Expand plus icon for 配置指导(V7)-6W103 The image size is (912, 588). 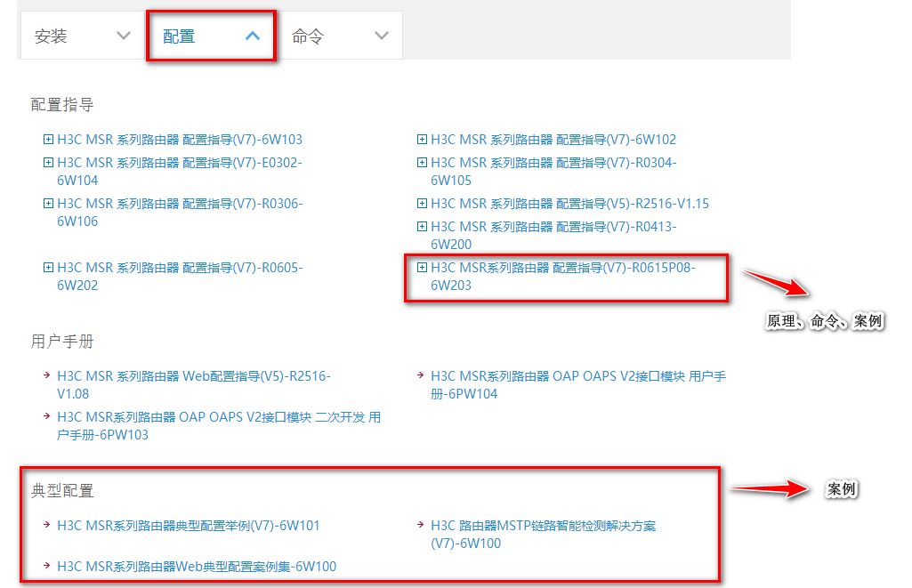[x=48, y=139]
